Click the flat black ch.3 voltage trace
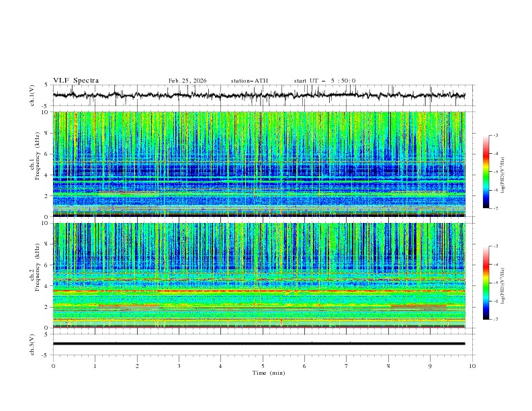This screenshot has width=532, height=411. pyautogui.click(x=259, y=344)
